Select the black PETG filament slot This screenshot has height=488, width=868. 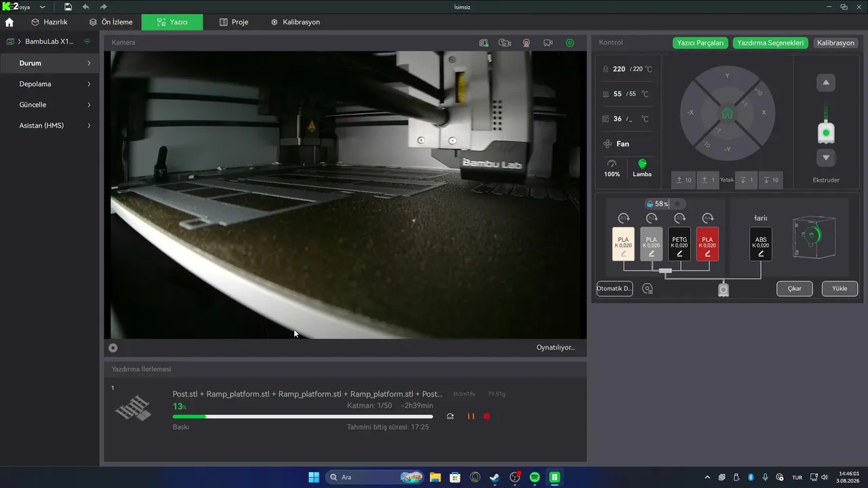coord(679,244)
